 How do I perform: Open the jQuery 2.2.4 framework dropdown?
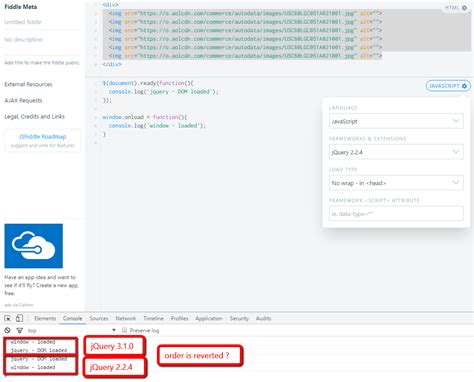[x=396, y=152]
